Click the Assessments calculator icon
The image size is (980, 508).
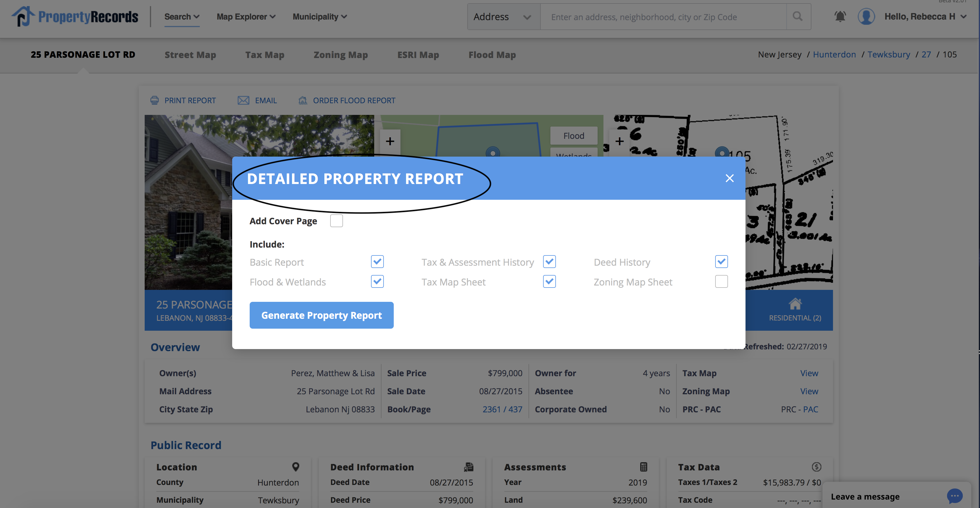click(643, 467)
